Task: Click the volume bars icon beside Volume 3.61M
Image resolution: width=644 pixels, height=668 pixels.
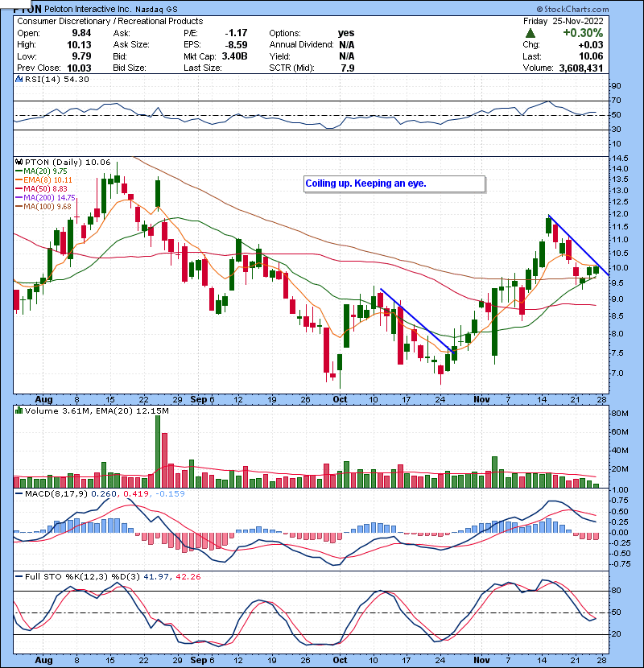Action: tap(19, 410)
